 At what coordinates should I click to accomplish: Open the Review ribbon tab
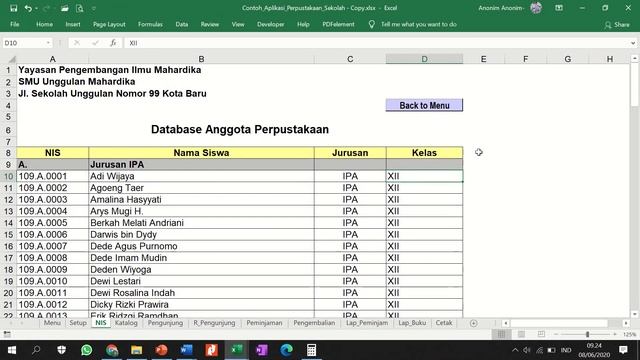(209, 24)
